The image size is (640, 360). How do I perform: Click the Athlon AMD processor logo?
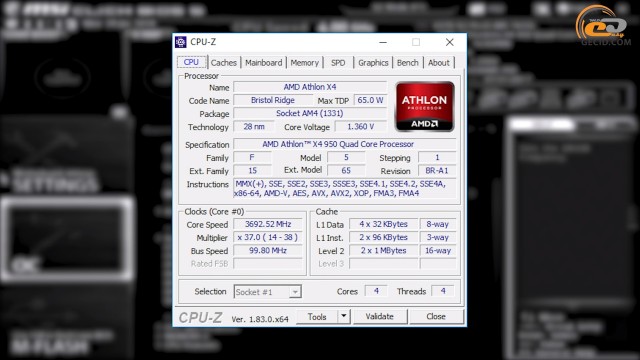[424, 106]
